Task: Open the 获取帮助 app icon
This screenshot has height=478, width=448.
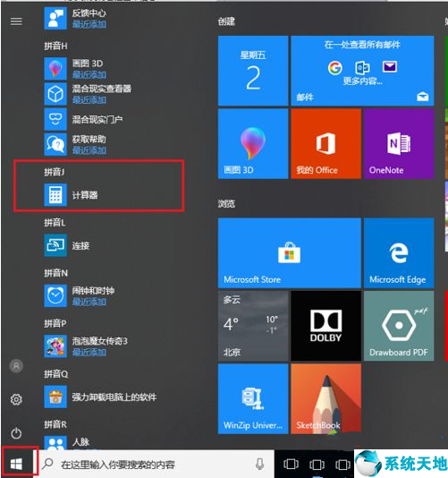Action: (x=55, y=144)
